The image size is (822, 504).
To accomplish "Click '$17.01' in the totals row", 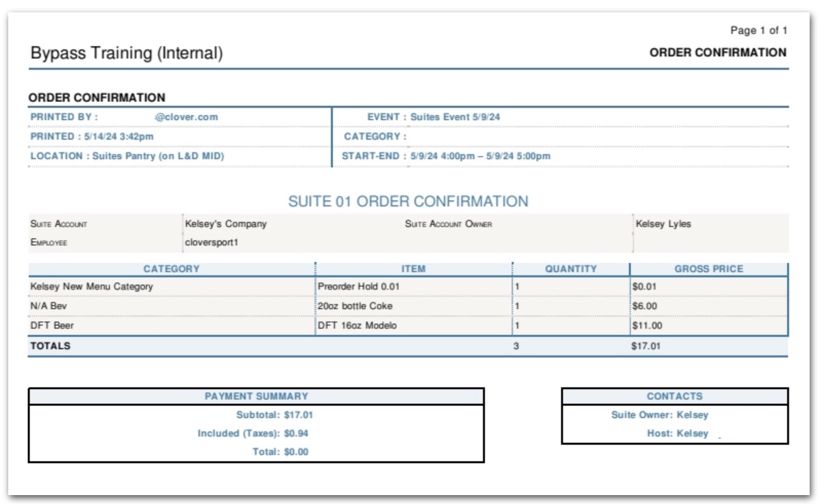I will pyautogui.click(x=646, y=346).
